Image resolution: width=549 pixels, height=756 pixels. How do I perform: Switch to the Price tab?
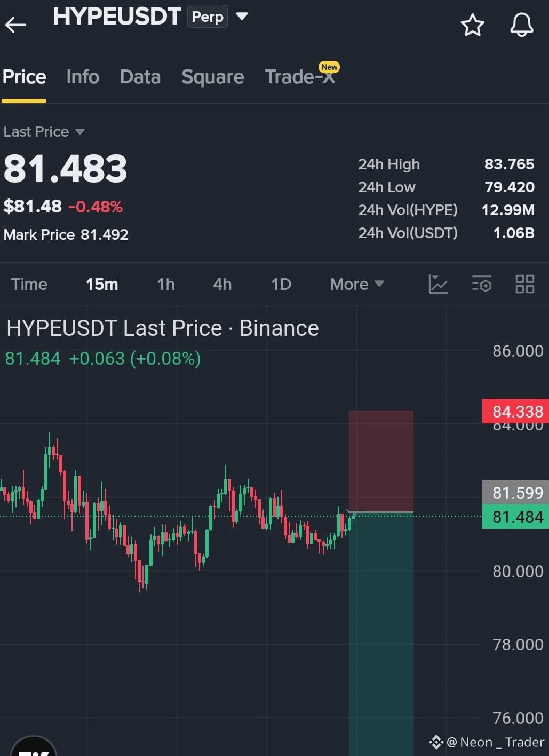click(24, 77)
